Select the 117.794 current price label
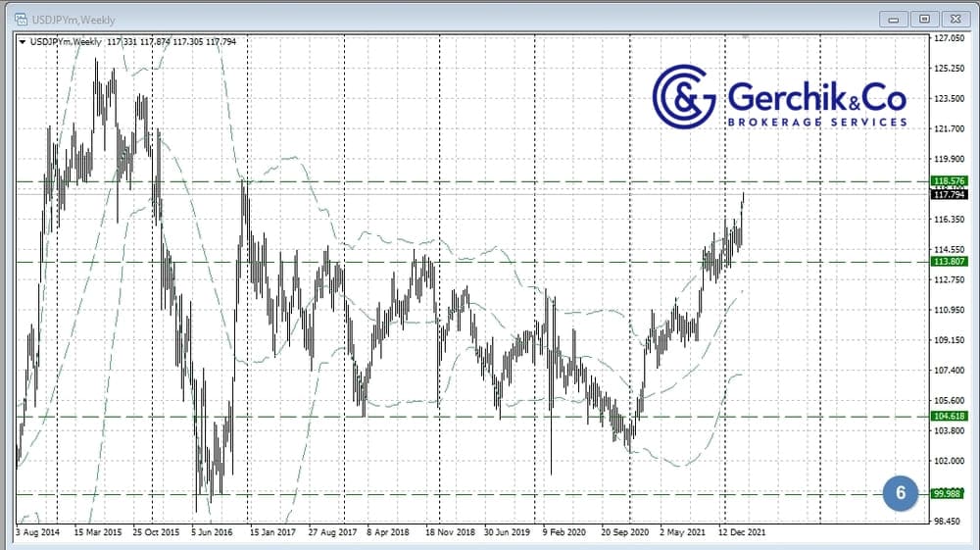This screenshot has height=550, width=980. tap(950, 194)
